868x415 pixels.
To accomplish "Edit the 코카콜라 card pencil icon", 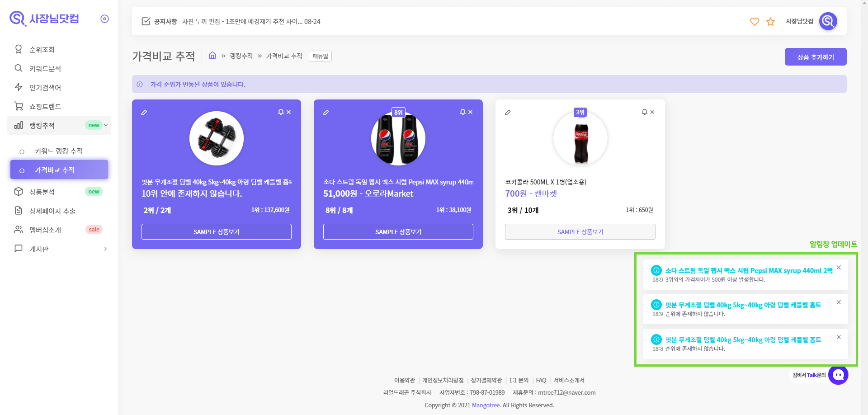I will click(508, 112).
